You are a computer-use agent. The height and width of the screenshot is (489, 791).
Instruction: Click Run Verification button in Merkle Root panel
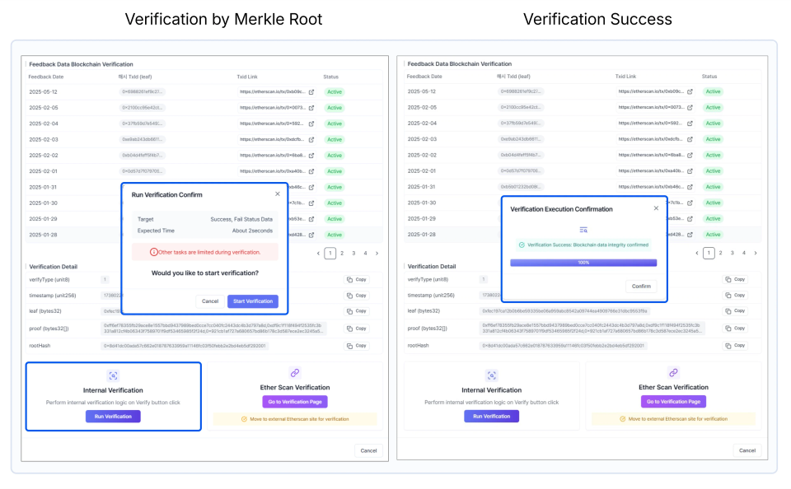coord(113,416)
